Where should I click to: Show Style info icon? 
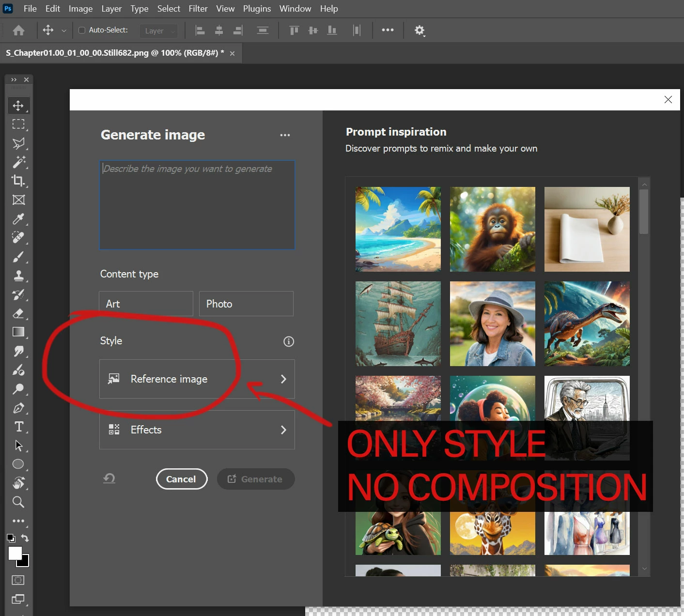click(x=289, y=341)
